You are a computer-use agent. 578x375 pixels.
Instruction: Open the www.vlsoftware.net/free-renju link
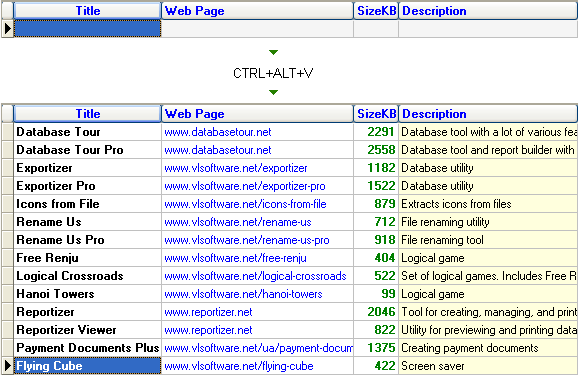tap(236, 258)
